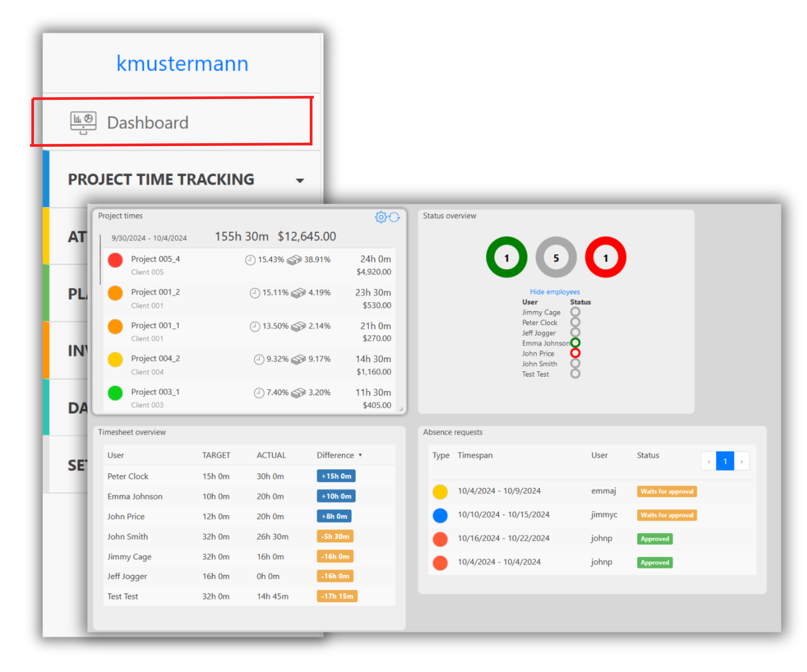Click the green status ring showing 1
Image resolution: width=807 pixels, height=672 pixels.
[x=506, y=257]
